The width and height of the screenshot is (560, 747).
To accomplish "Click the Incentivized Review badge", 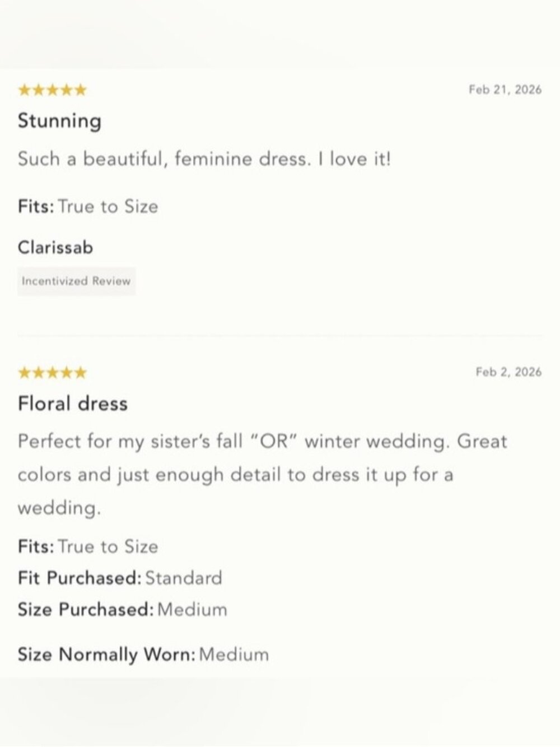I will (76, 281).
